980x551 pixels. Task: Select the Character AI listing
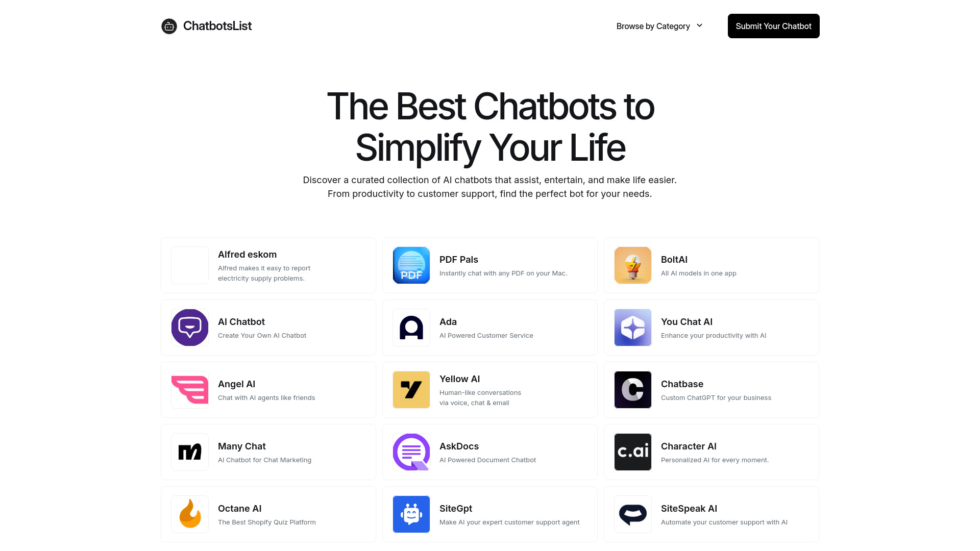(712, 452)
